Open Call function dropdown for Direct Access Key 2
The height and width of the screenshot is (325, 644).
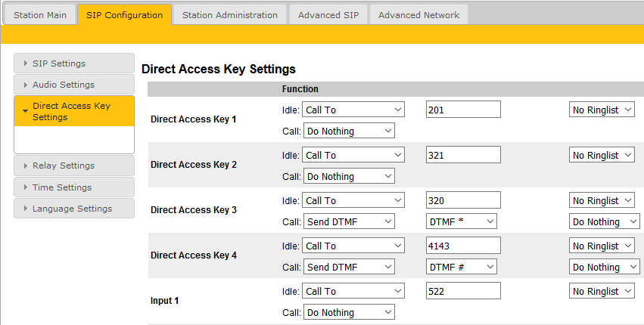(349, 177)
